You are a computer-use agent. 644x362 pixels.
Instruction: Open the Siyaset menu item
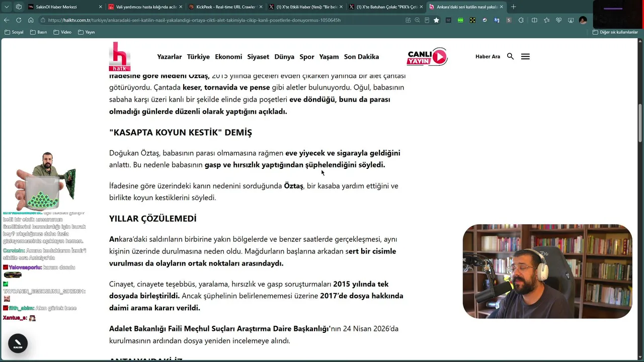pos(258,57)
